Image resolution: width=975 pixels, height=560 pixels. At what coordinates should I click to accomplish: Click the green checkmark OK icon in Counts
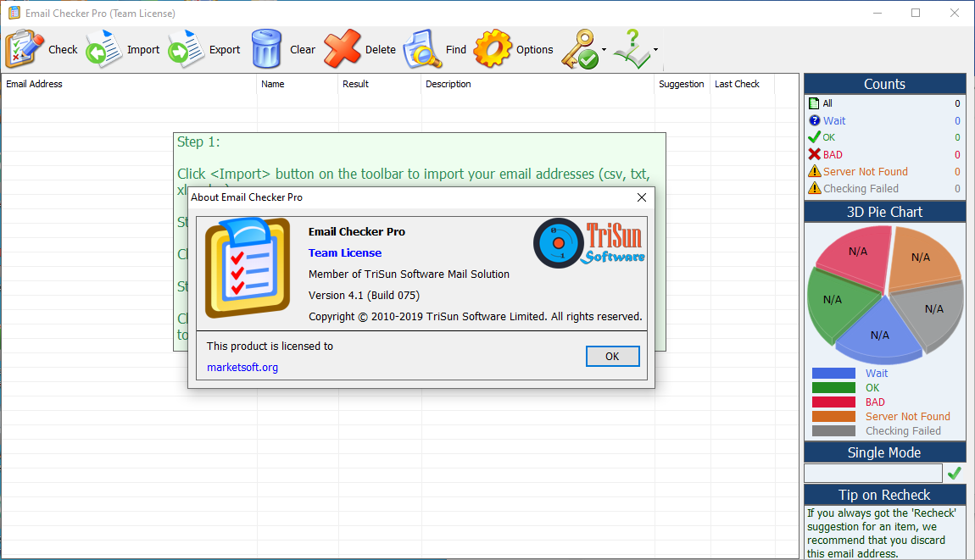[x=814, y=137]
